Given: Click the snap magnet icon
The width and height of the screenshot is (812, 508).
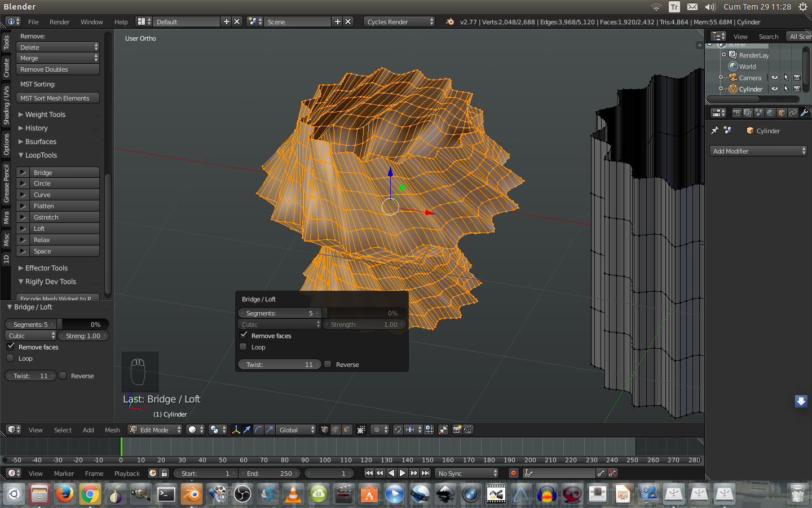Looking at the screenshot, I should point(398,430).
